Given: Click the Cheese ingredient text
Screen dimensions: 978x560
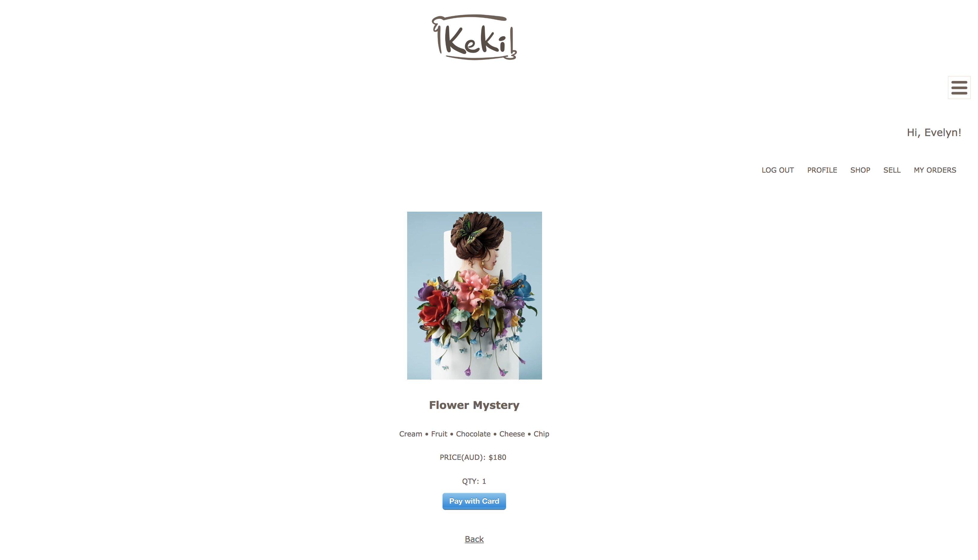Looking at the screenshot, I should click(x=512, y=434).
